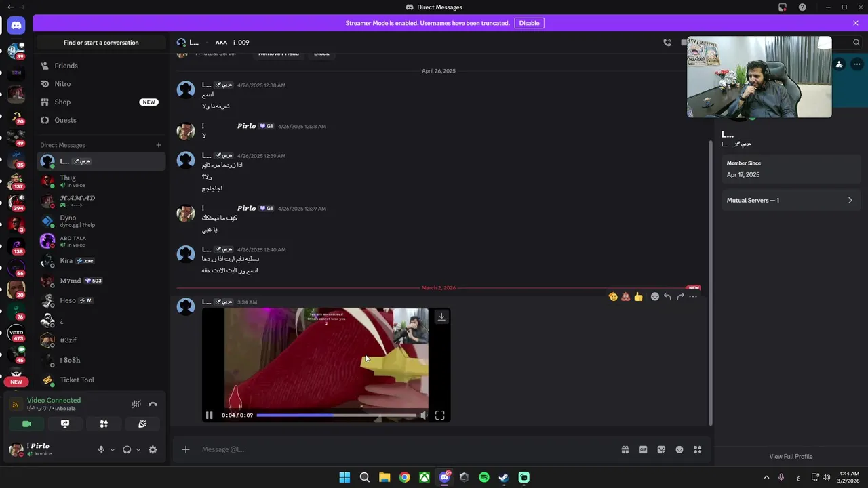Open Thug direct message
The width and height of the screenshot is (868, 488).
(x=101, y=181)
